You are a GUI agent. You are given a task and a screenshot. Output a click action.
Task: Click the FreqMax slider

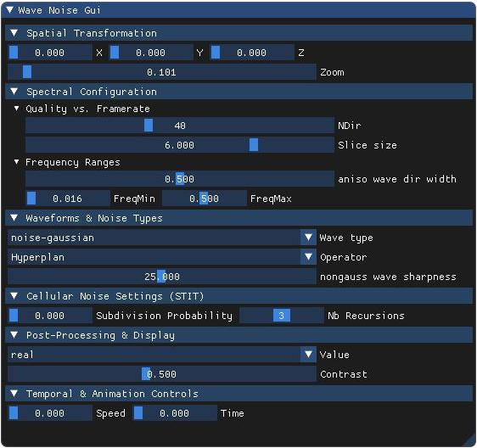[x=204, y=199]
